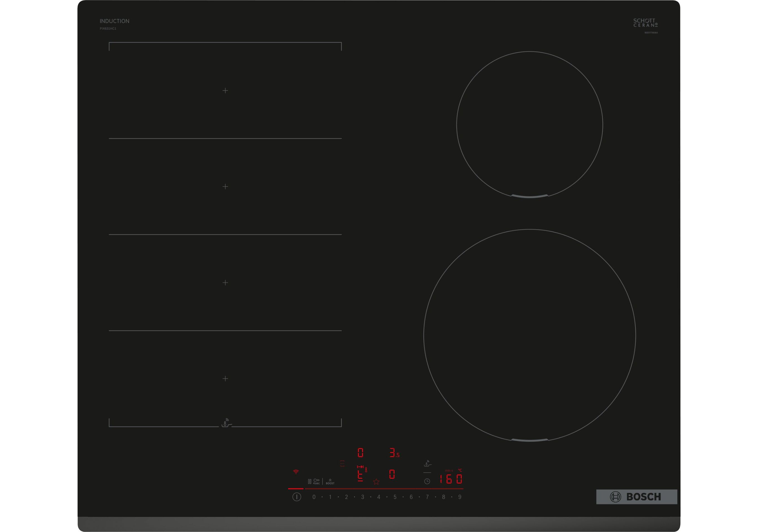
Task: Select power level 5 on slider
Action: coord(395,497)
